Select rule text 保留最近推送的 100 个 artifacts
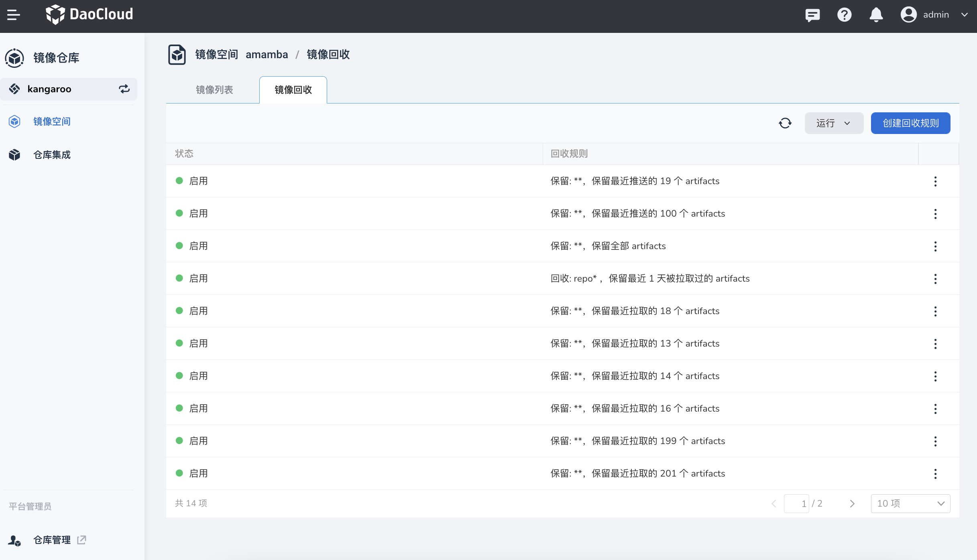Image resolution: width=977 pixels, height=560 pixels. (658, 213)
